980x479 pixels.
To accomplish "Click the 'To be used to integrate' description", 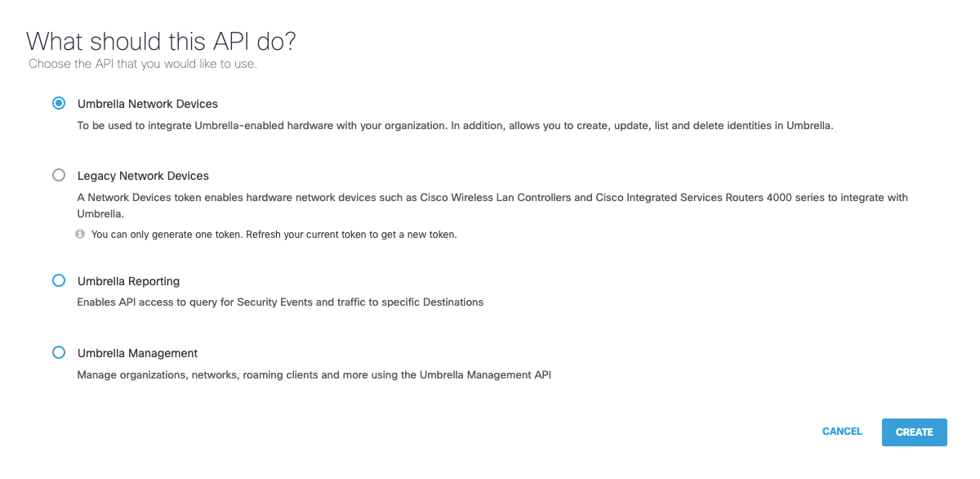I will 455,126.
